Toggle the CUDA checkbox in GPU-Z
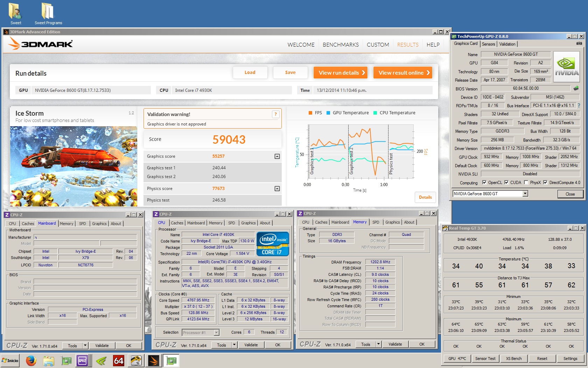The width and height of the screenshot is (588, 368). pyautogui.click(x=506, y=182)
